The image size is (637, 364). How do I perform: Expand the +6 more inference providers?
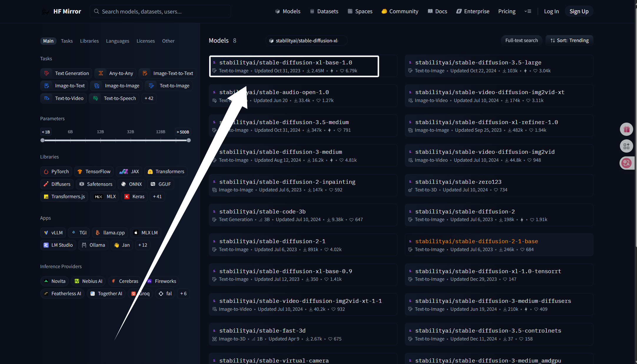point(183,293)
